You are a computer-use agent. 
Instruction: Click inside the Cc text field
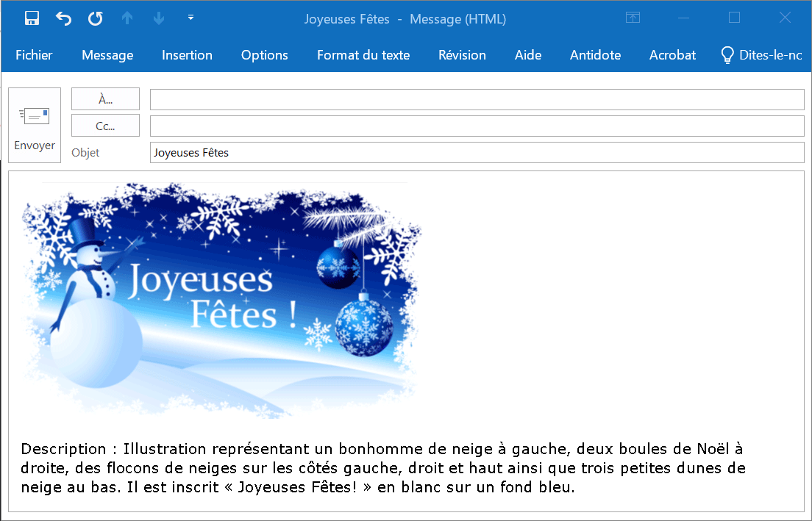pos(477,126)
